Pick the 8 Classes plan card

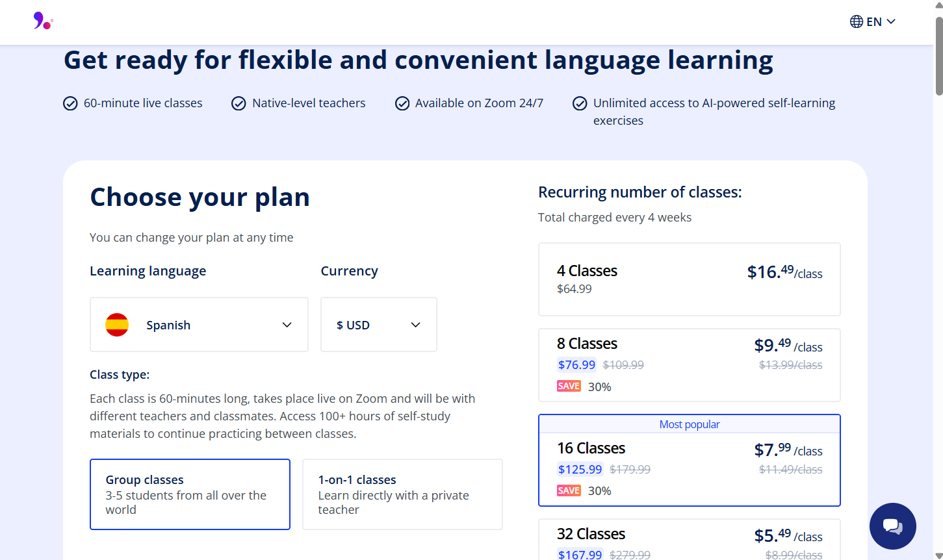coord(689,364)
